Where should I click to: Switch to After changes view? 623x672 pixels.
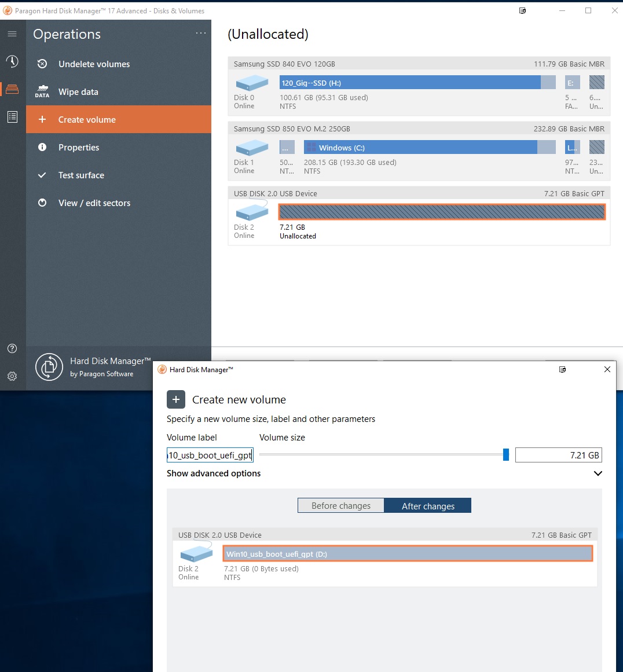click(428, 505)
